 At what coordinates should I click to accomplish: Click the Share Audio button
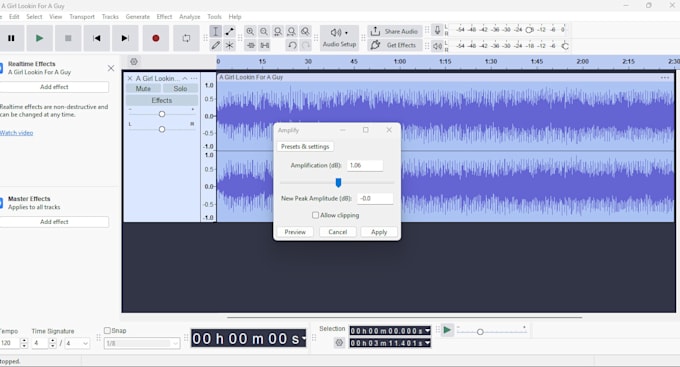[x=395, y=31]
